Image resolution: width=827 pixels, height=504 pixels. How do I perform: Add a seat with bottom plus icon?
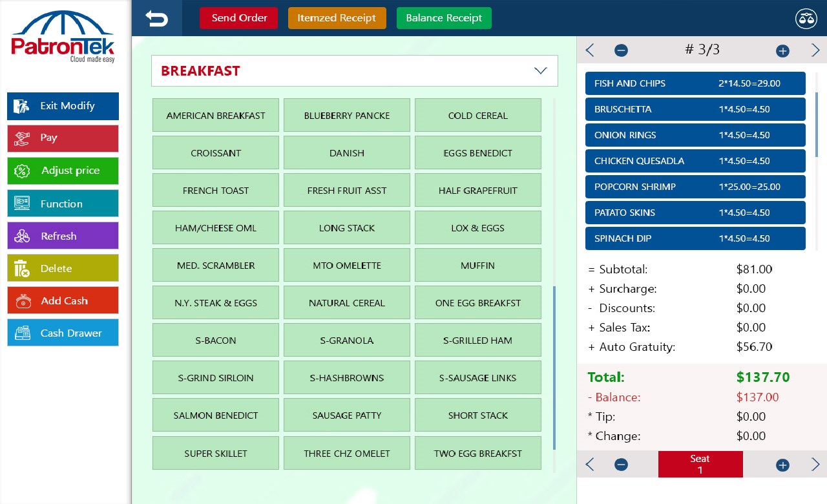782,465
